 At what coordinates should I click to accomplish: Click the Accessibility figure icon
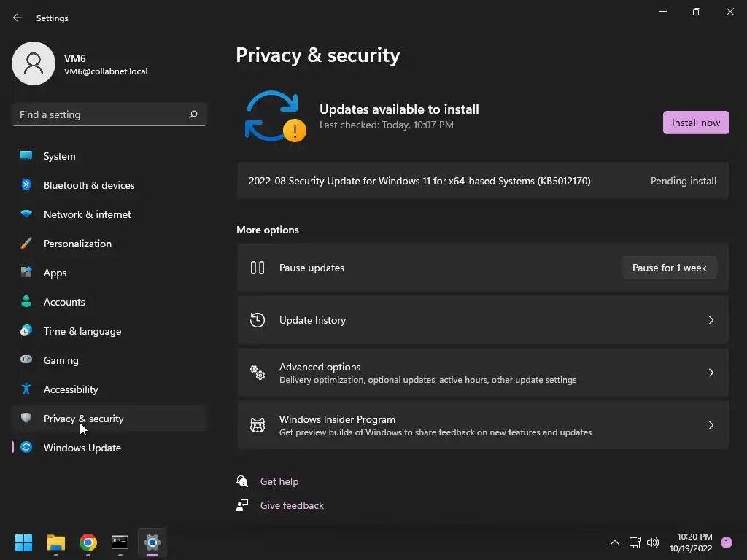tap(26, 389)
